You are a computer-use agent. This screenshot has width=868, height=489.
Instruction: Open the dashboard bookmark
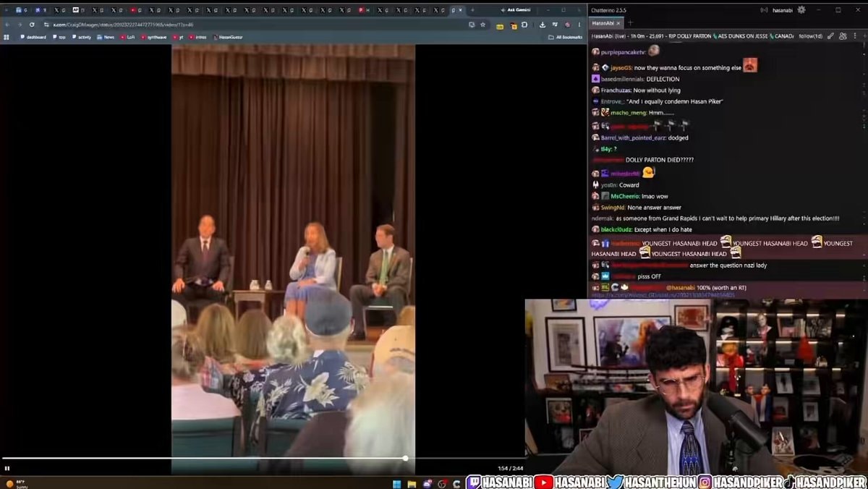[33, 37]
